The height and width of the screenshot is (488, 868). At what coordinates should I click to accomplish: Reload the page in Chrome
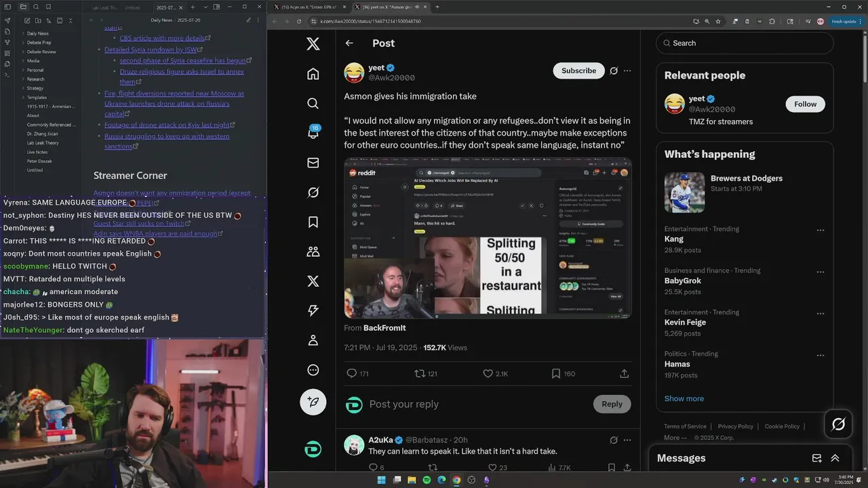click(299, 21)
